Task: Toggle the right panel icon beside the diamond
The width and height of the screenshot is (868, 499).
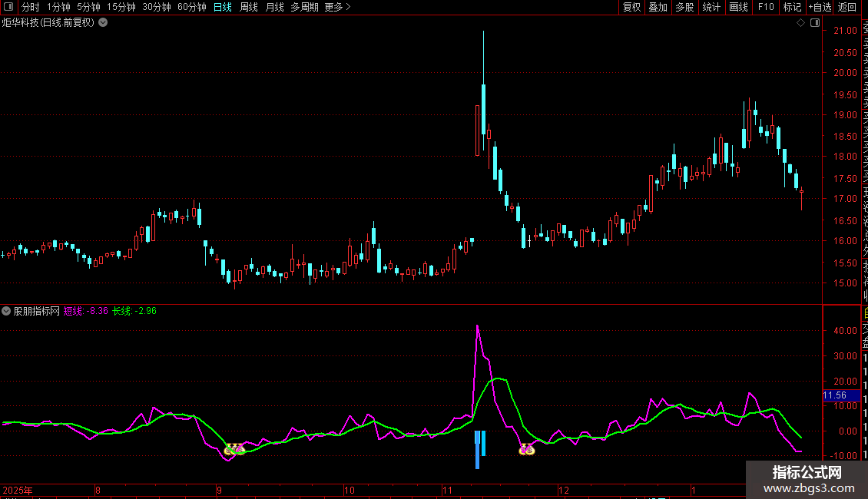Action: pyautogui.click(x=815, y=23)
